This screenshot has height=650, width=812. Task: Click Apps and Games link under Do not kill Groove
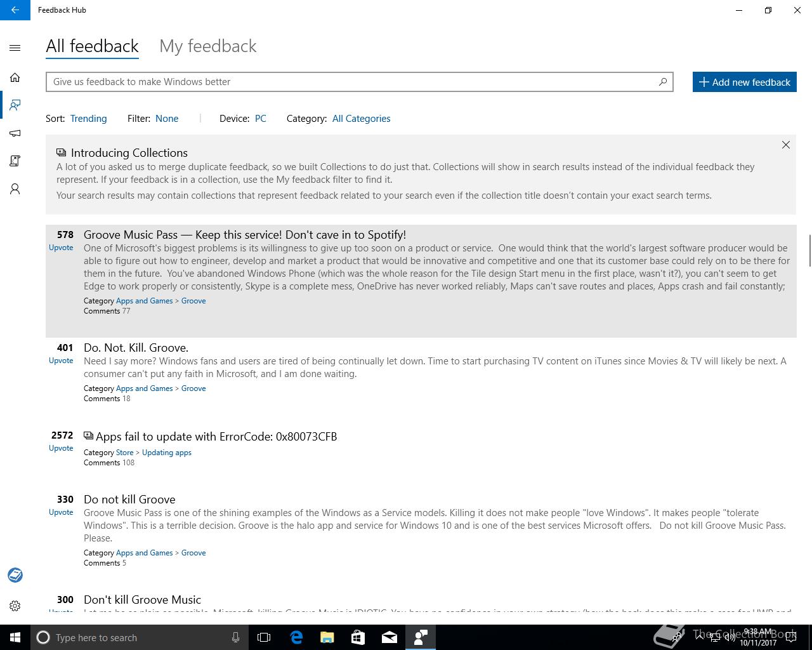[144, 553]
